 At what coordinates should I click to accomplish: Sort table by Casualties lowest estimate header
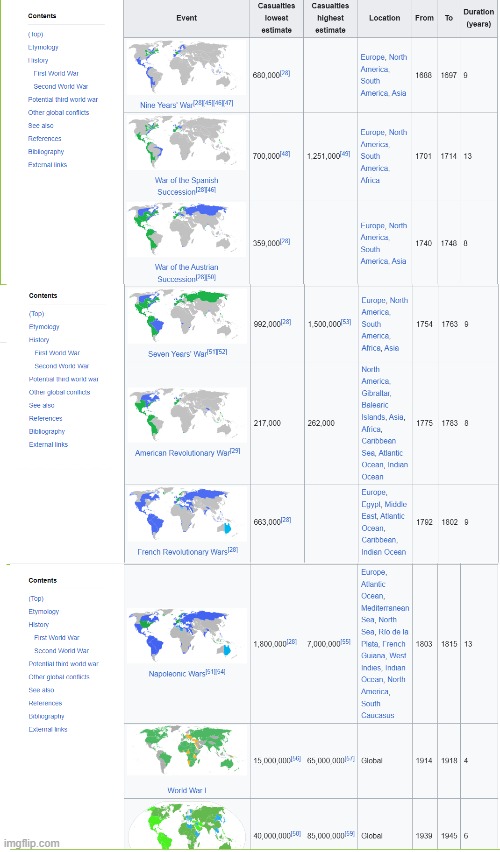pyautogui.click(x=277, y=18)
